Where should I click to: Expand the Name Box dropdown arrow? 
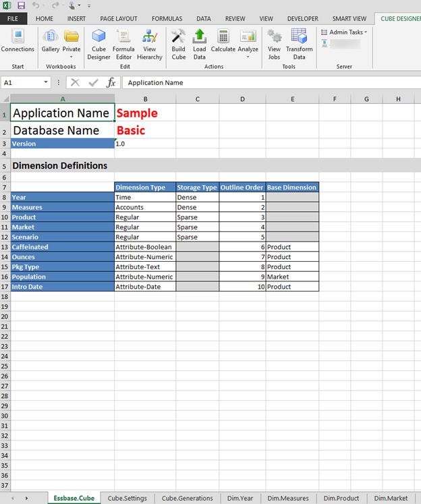[46, 82]
